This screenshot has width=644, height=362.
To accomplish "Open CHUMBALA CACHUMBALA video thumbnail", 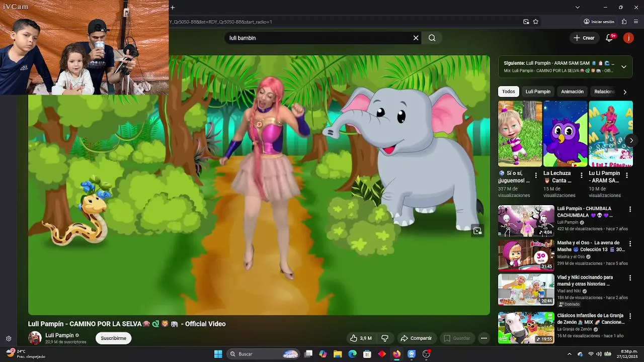I will click(526, 221).
